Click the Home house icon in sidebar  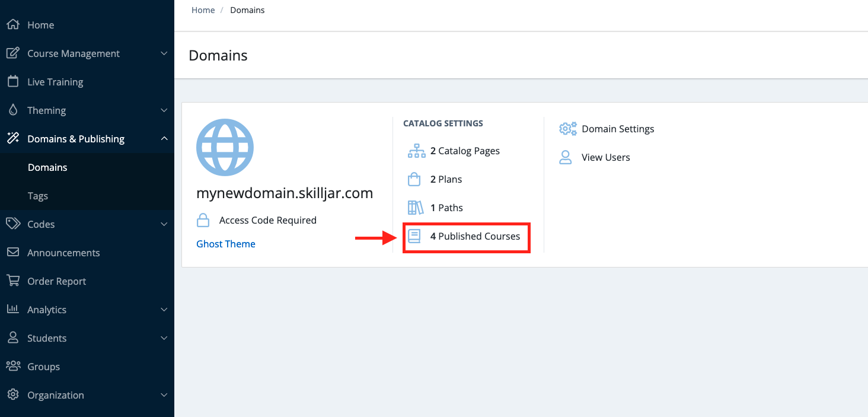(12, 25)
